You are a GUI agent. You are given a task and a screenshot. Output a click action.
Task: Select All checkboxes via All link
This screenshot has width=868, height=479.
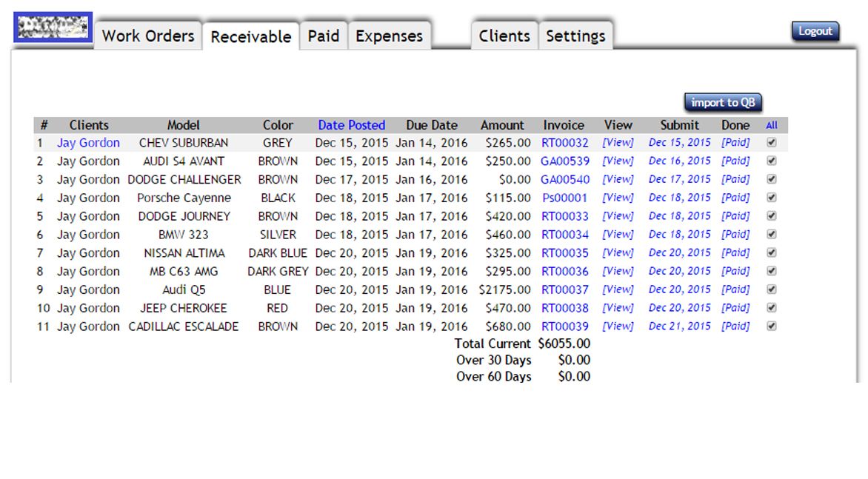(x=772, y=125)
